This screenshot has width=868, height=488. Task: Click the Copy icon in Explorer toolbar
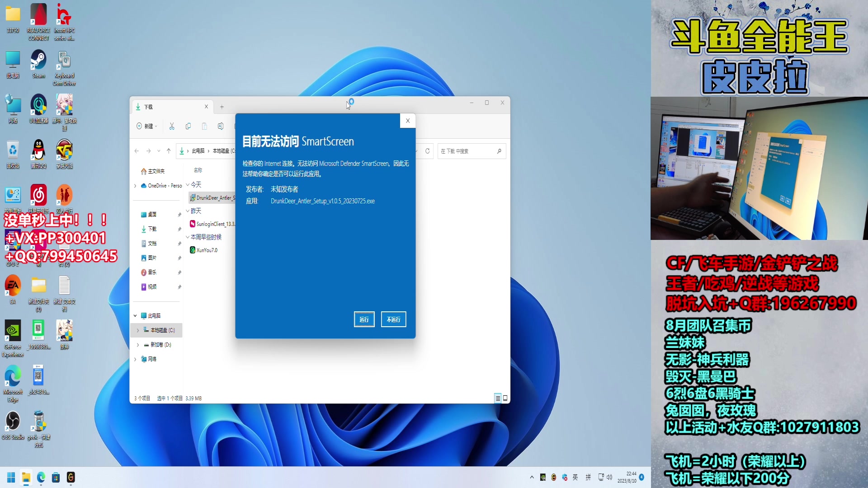(x=188, y=127)
